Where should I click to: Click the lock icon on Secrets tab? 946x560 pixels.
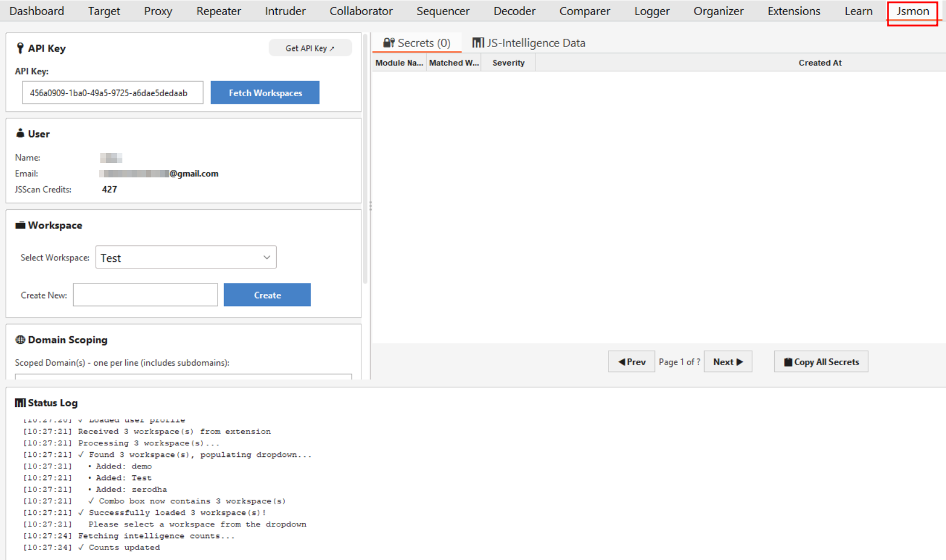(x=389, y=43)
